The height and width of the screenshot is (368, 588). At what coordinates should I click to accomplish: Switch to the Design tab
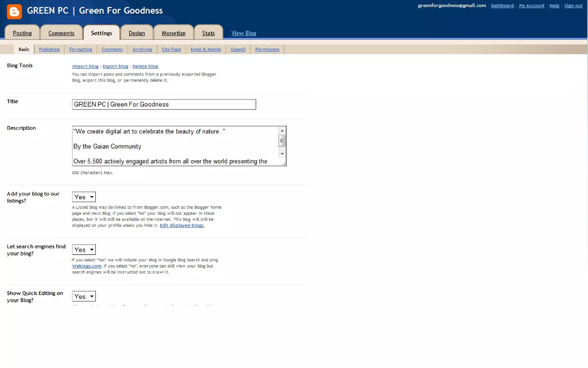(137, 33)
